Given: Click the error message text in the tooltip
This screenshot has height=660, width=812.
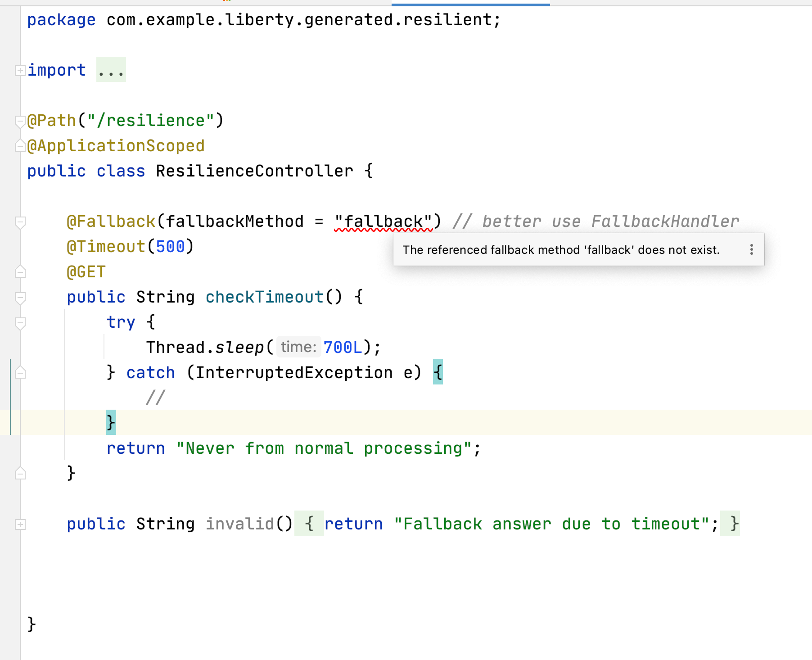Looking at the screenshot, I should 561,249.
